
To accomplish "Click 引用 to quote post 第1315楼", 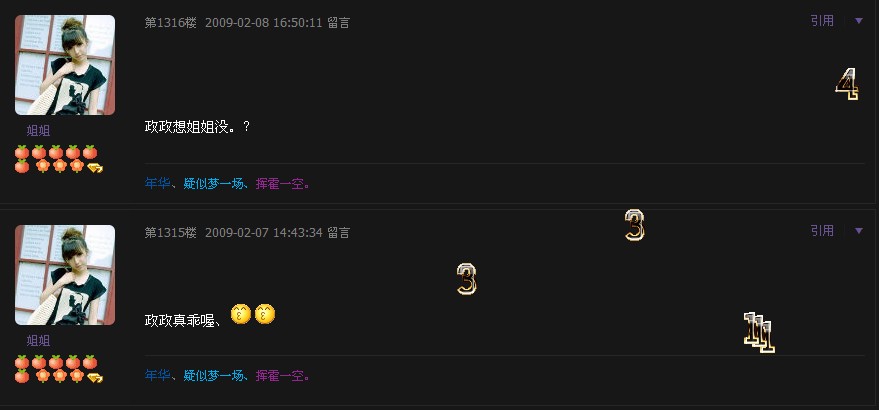I will click(822, 231).
